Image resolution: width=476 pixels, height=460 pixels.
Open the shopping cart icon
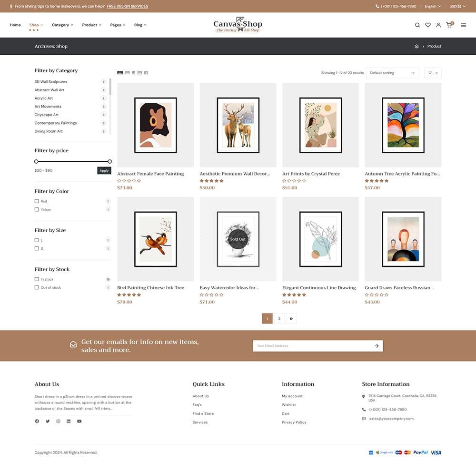tap(449, 25)
